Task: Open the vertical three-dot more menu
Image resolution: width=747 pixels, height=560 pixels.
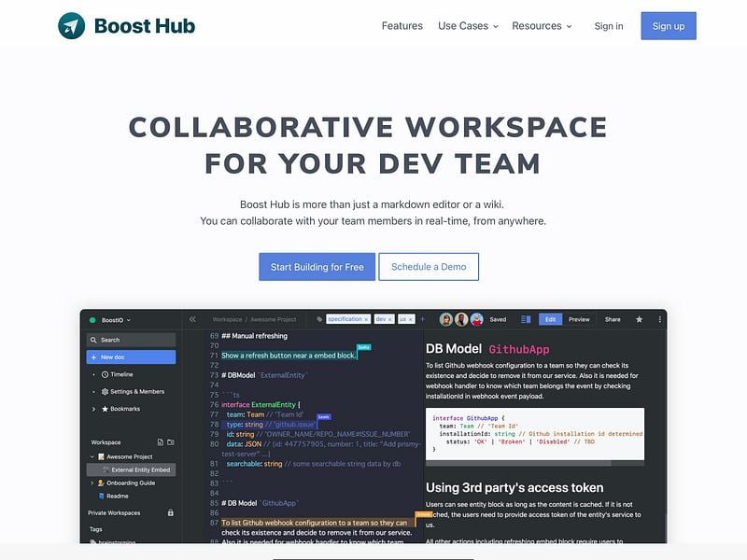Action: [x=660, y=319]
